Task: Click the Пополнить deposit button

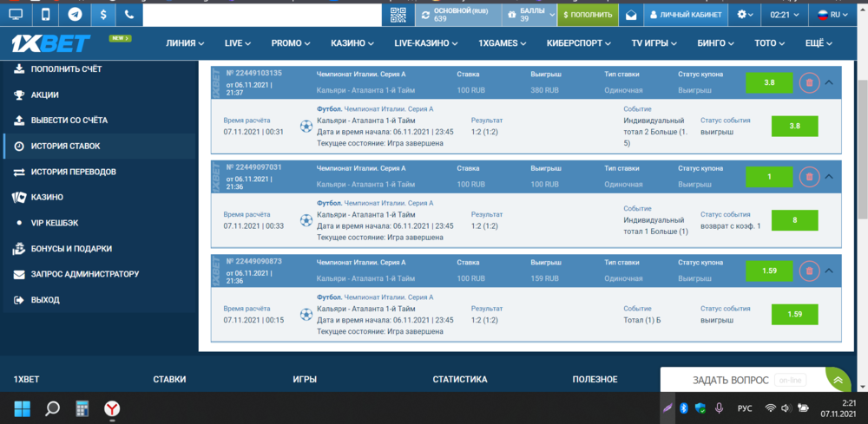Action: [588, 15]
